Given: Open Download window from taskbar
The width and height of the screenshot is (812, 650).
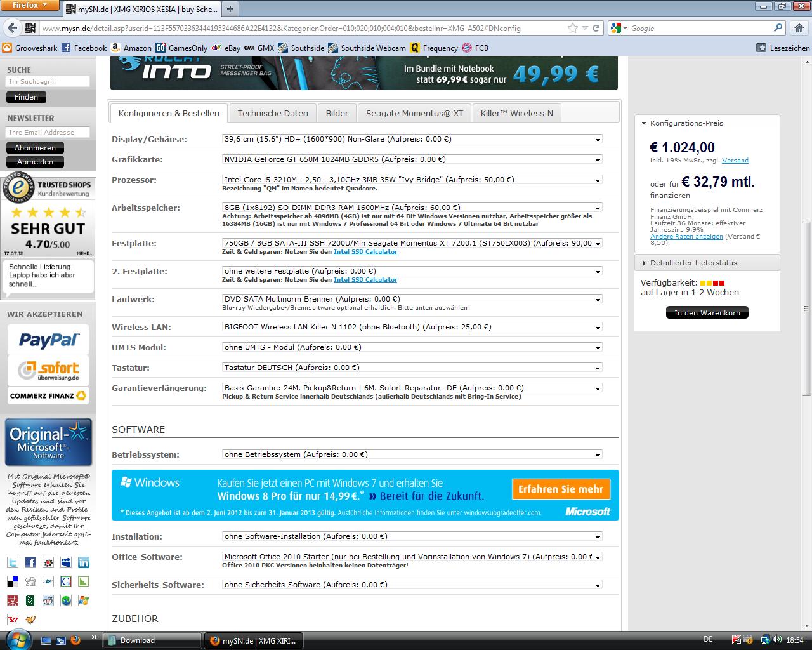Looking at the screenshot, I should click(x=152, y=640).
